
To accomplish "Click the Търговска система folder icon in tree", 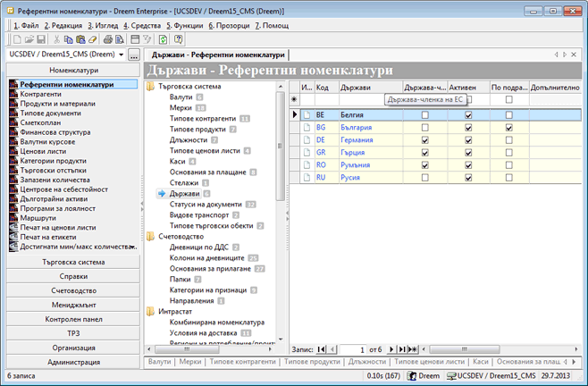I will click(x=150, y=87).
